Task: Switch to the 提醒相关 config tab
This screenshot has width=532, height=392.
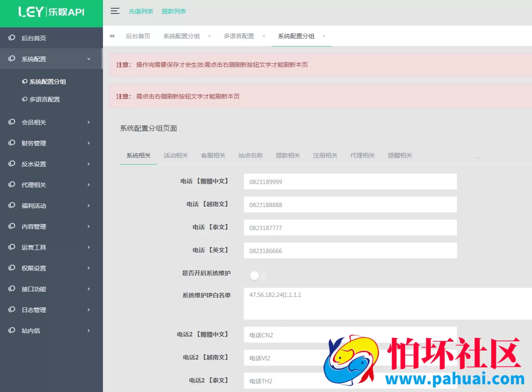Action: (x=400, y=155)
